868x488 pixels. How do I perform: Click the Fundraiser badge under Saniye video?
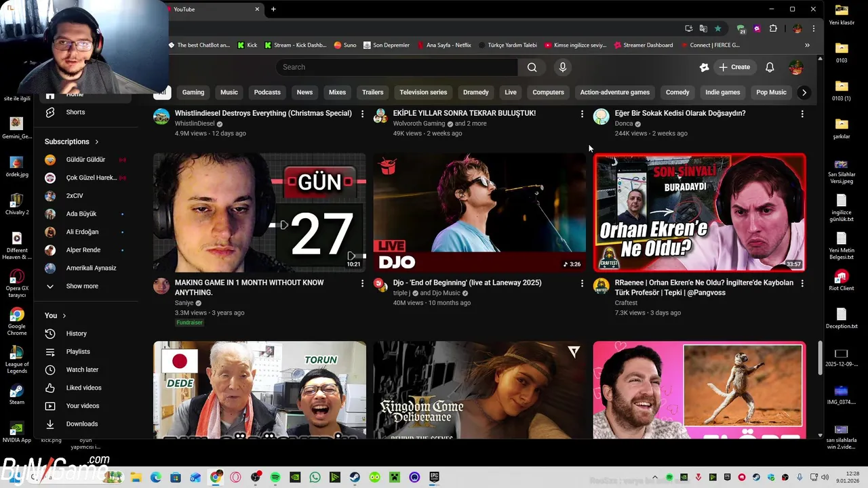tap(189, 323)
